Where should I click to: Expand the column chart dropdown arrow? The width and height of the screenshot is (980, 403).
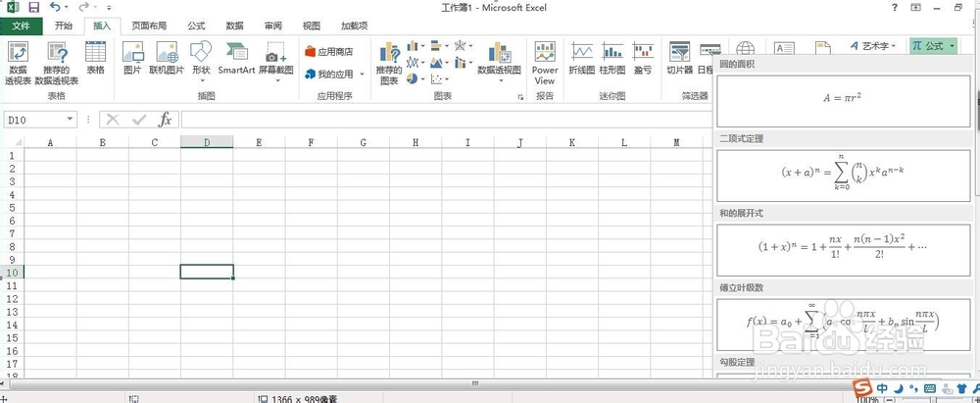coord(422,46)
